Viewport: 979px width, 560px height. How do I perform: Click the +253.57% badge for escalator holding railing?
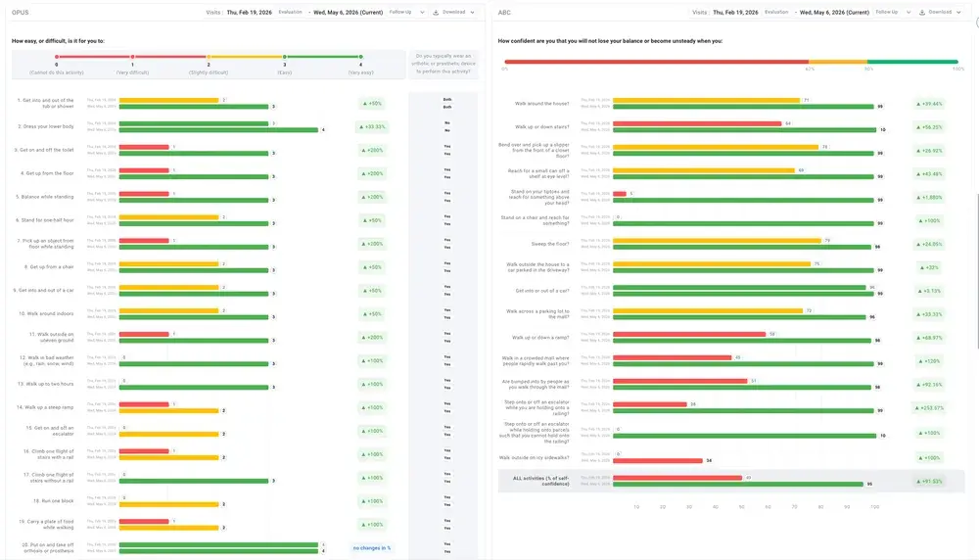[929, 407]
